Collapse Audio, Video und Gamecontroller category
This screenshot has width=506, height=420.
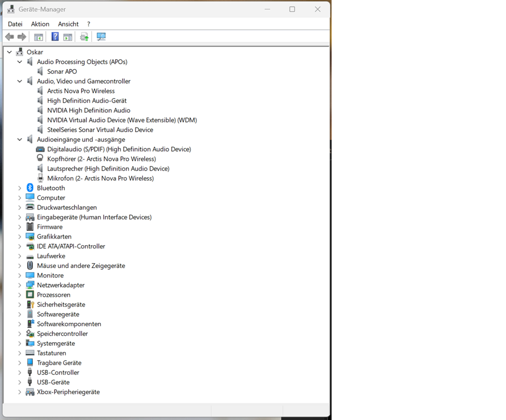point(19,82)
